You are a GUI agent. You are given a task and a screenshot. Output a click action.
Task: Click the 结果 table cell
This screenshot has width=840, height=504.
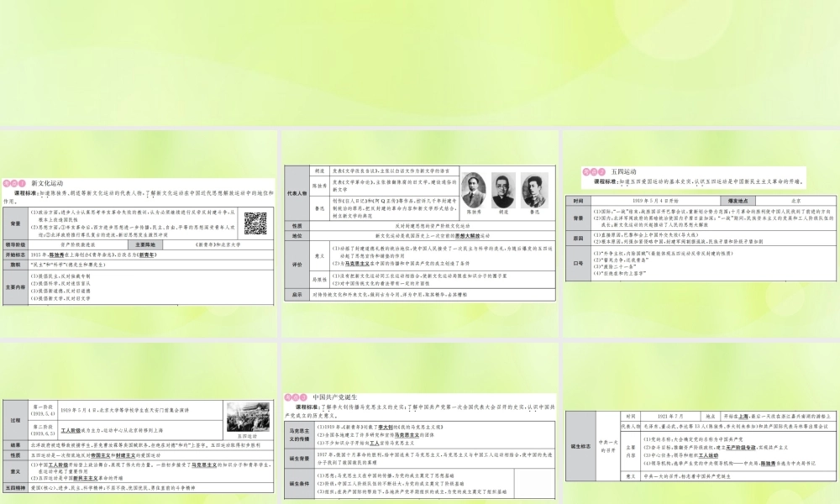[15, 445]
